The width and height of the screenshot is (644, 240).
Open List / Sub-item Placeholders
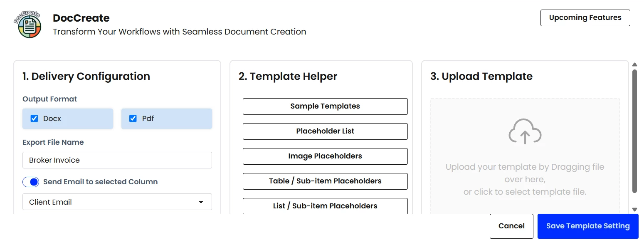coord(325,206)
